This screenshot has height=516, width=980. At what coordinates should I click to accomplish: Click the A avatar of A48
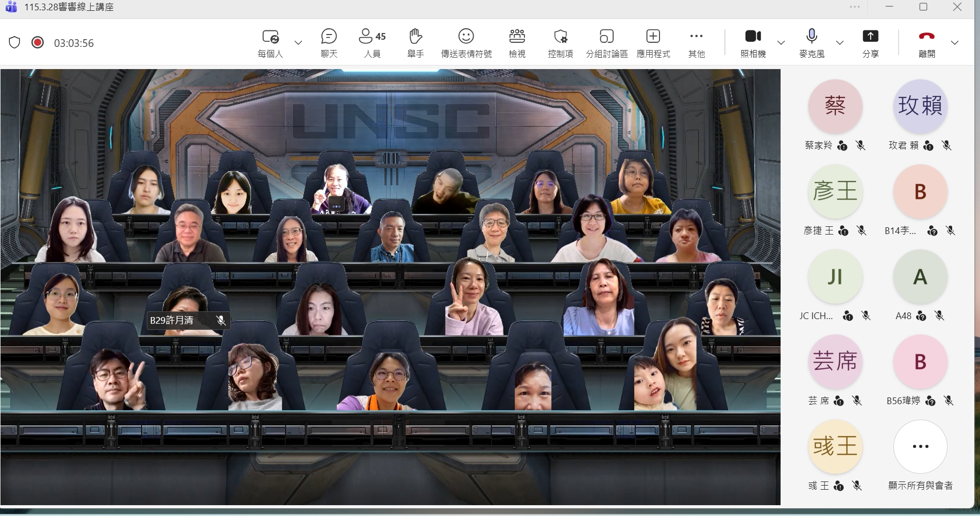tap(920, 276)
